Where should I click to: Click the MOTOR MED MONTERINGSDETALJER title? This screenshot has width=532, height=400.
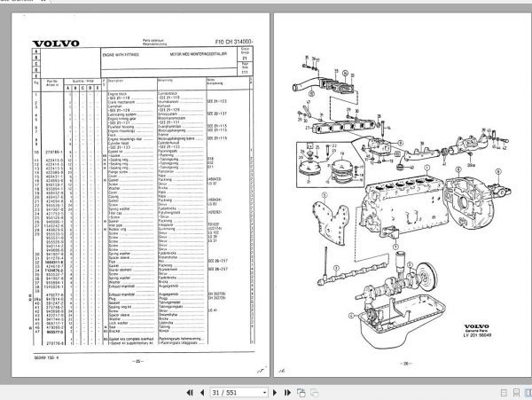(x=199, y=54)
